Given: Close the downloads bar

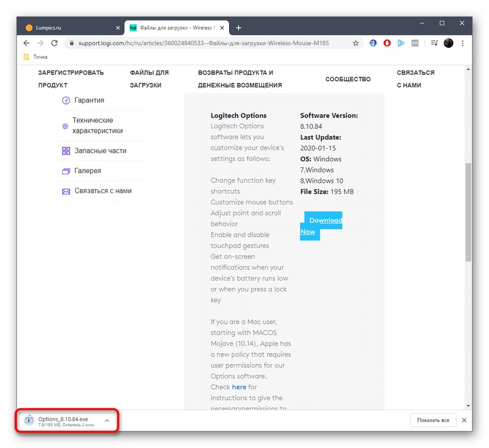Looking at the screenshot, I should (464, 420).
